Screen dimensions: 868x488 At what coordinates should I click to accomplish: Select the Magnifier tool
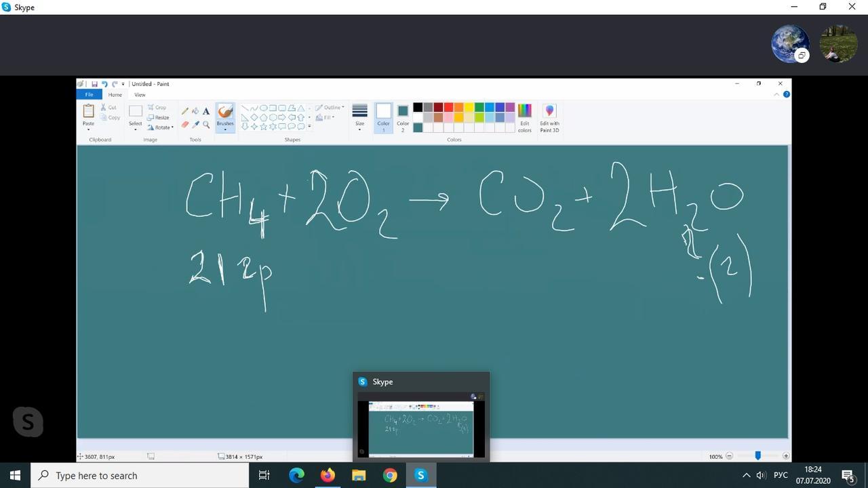coord(206,125)
